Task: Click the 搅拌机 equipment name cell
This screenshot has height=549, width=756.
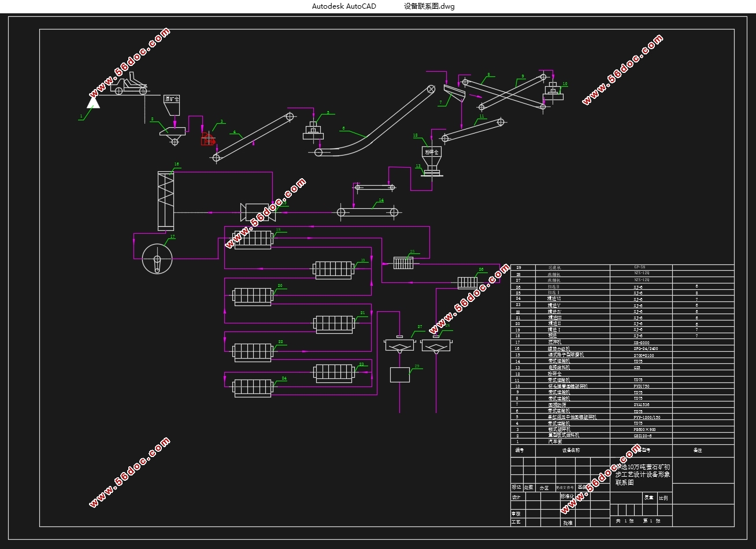Action: (554, 342)
